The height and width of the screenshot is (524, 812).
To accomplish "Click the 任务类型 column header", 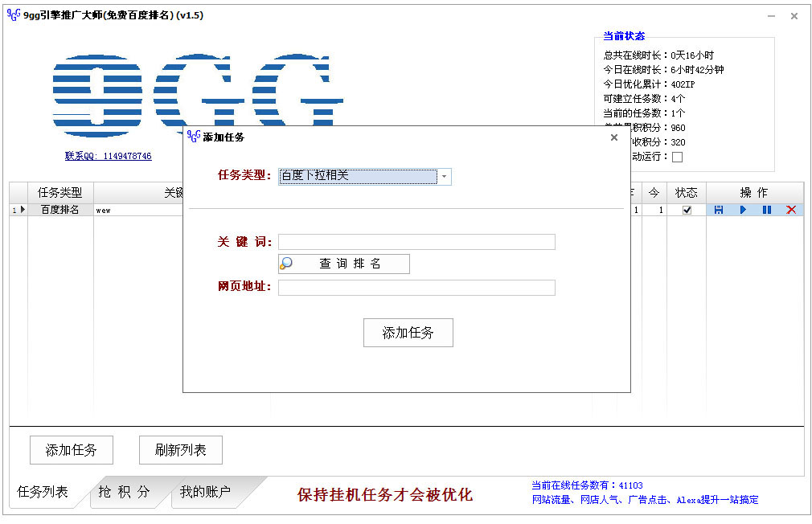I will [60, 193].
